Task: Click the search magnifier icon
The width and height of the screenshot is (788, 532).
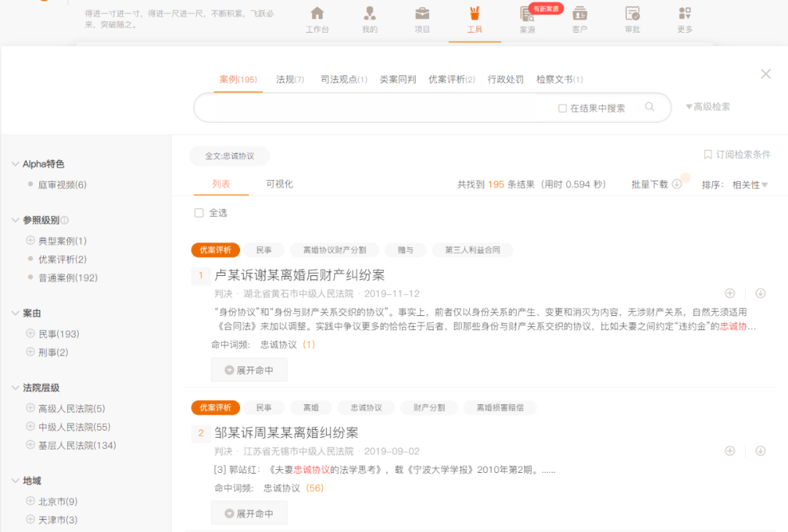Action: (x=649, y=107)
